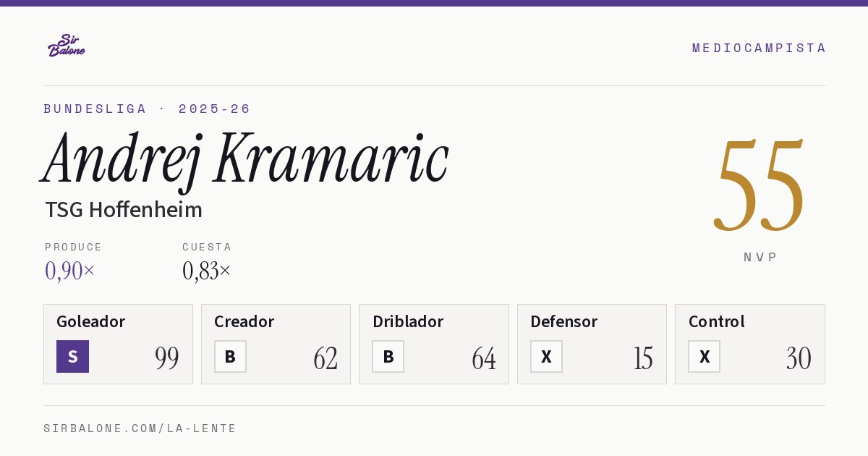This screenshot has height=456, width=868.
Task: Click the NVP label below the score
Action: pyautogui.click(x=760, y=257)
